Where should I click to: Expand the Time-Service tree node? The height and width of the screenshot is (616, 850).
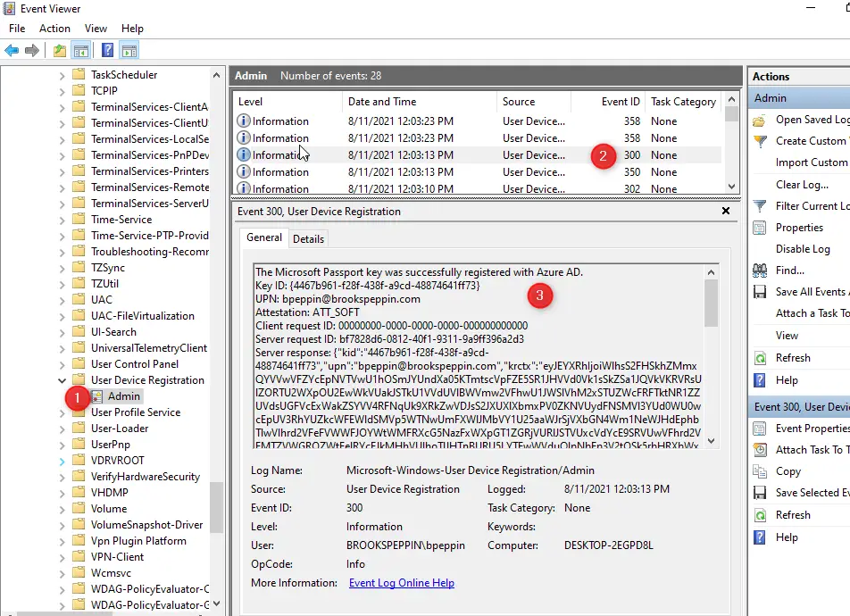point(62,220)
